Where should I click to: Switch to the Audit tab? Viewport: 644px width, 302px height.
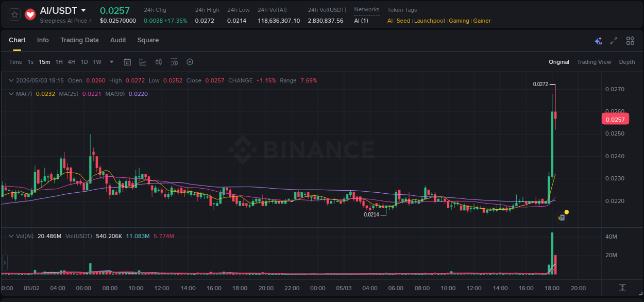click(x=118, y=40)
